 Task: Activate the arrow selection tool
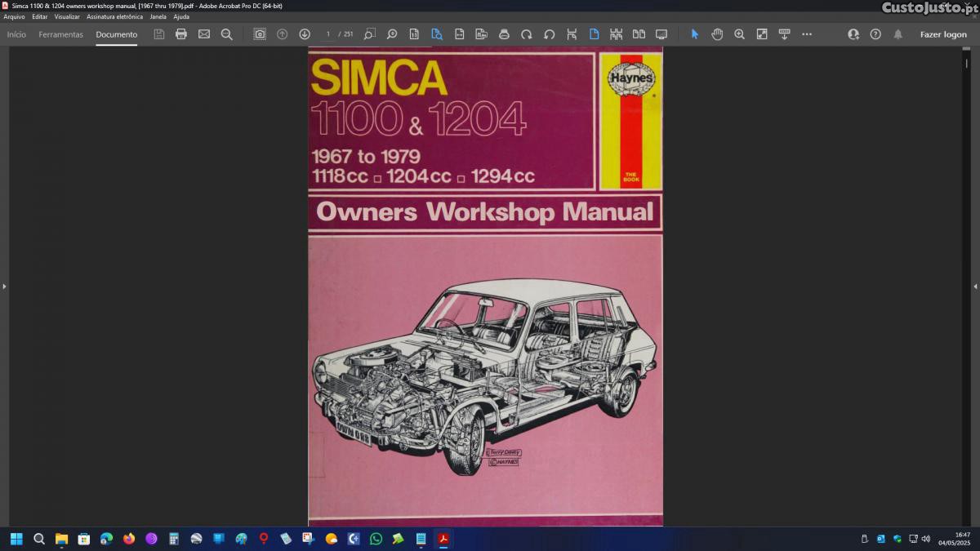(695, 34)
